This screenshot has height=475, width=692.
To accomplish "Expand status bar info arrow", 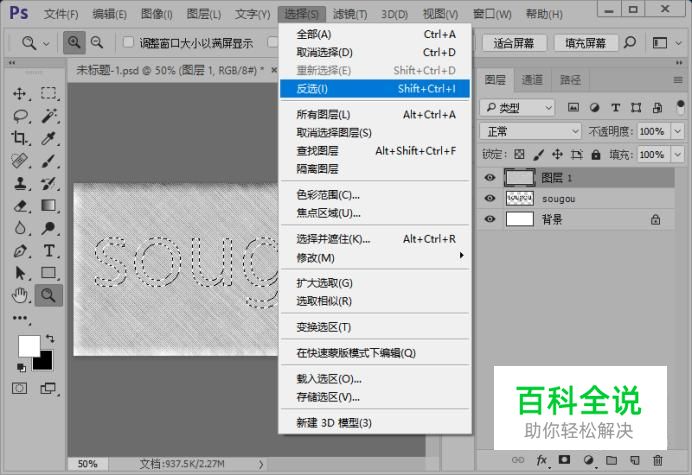I will [x=261, y=464].
